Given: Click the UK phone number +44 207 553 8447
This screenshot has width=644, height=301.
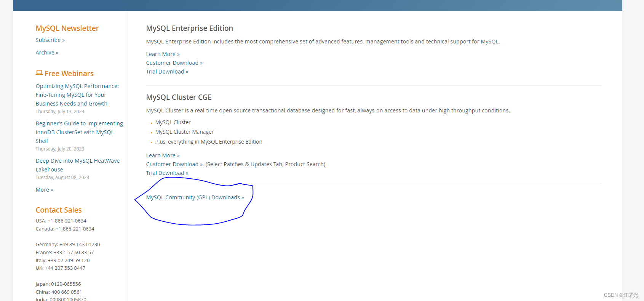Looking at the screenshot, I should point(65,268).
